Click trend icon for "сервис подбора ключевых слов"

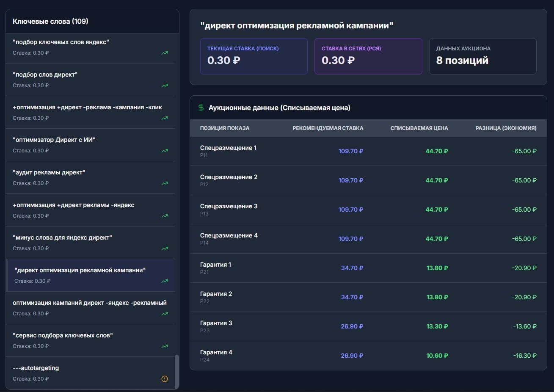(165, 346)
